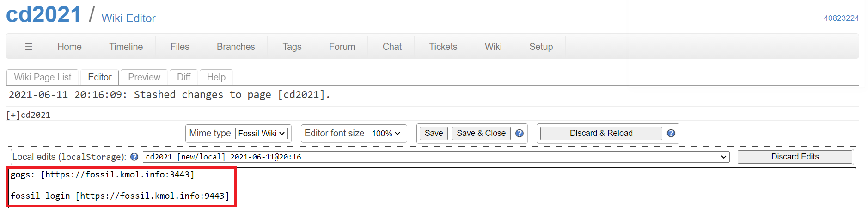Open the hamburger menu icon
The image size is (868, 208).
[29, 47]
